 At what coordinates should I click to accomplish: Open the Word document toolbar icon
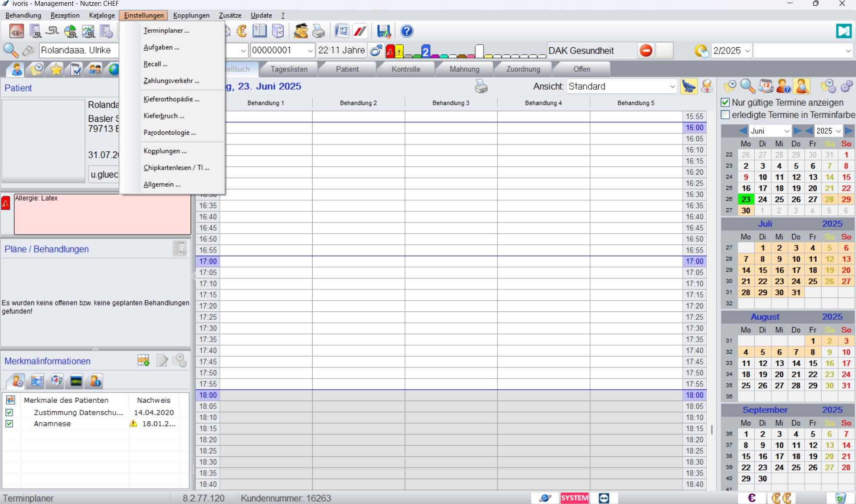(342, 31)
